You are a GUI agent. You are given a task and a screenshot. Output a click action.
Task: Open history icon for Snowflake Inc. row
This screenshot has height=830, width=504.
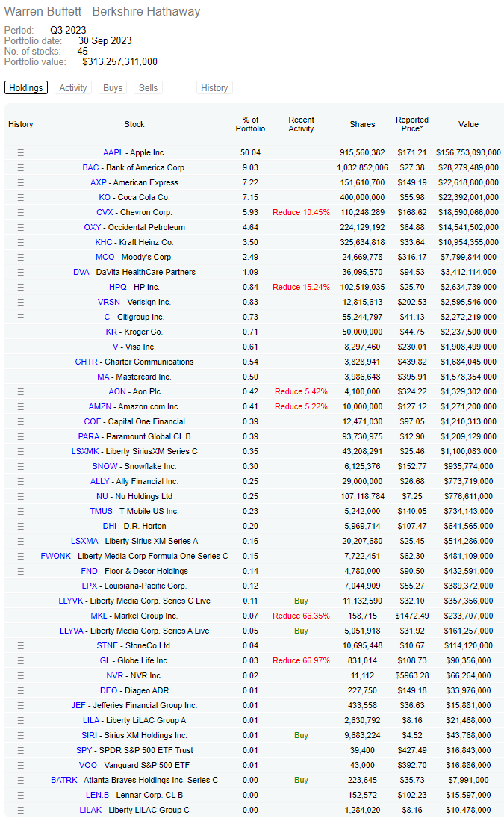(x=21, y=467)
